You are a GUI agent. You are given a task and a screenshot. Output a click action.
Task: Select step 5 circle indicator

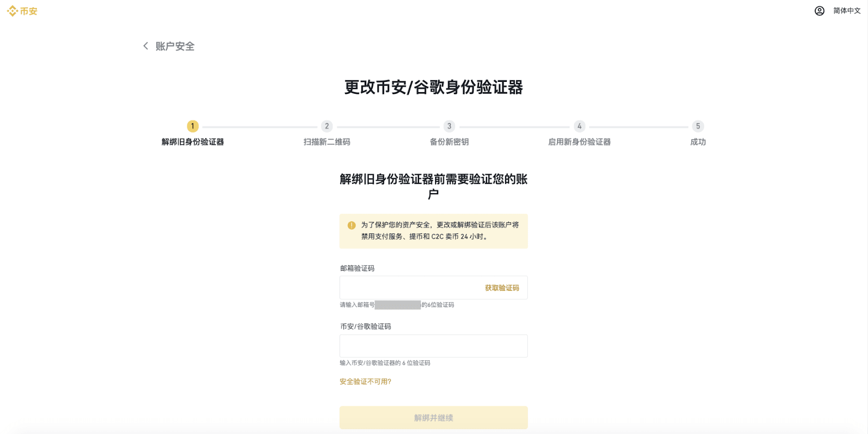[698, 126]
